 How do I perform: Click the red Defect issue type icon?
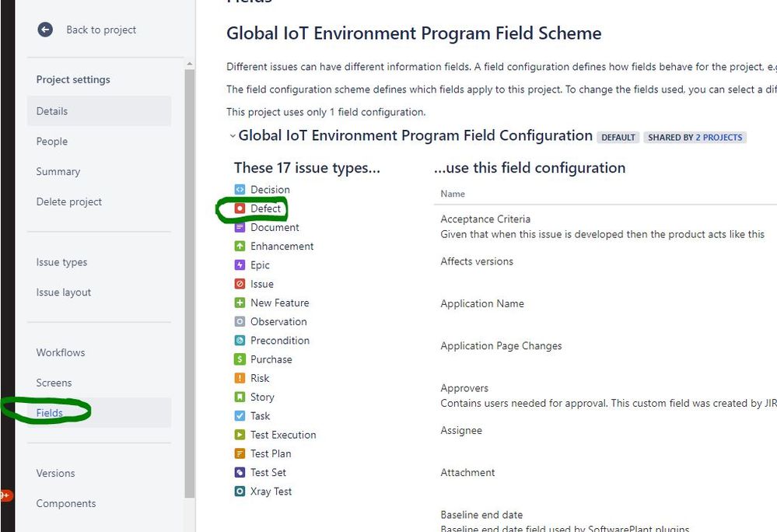(240, 208)
